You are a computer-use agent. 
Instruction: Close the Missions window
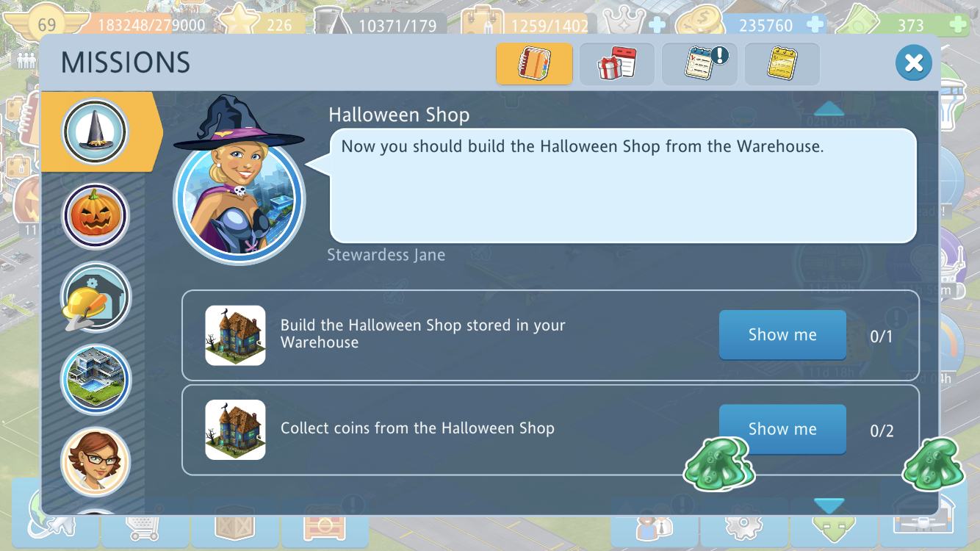(x=913, y=62)
